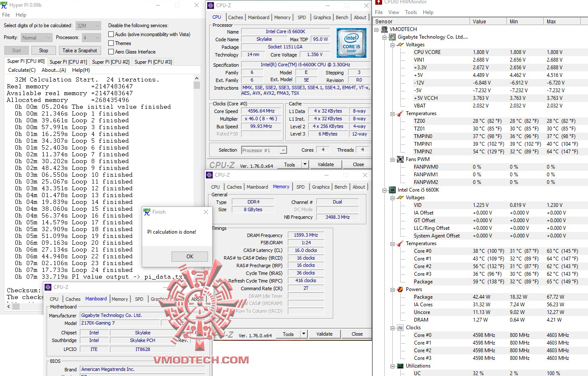Viewport: 588px width, 376px height.
Task: Open the Graphics tab in the CPU-Z Memory window
Action: click(321, 187)
